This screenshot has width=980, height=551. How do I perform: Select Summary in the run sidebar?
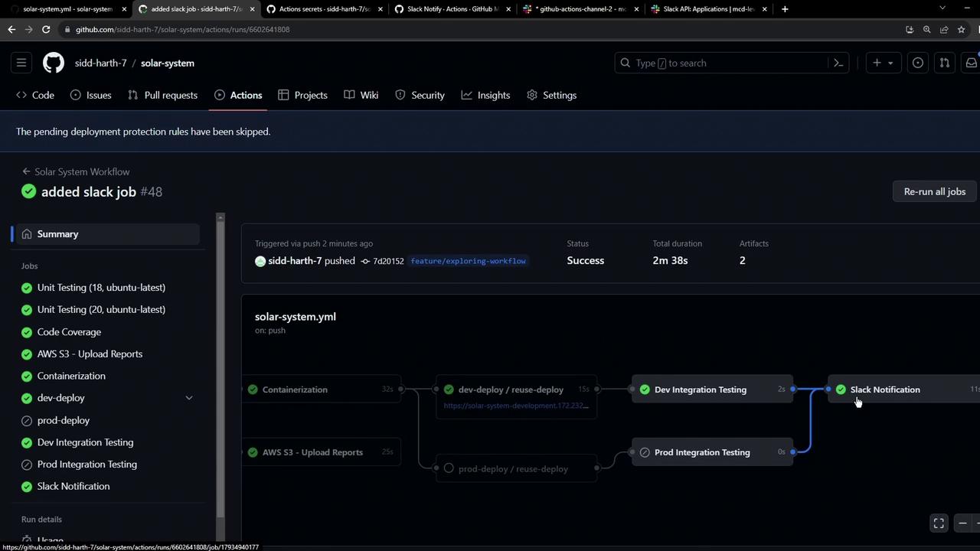(106, 234)
